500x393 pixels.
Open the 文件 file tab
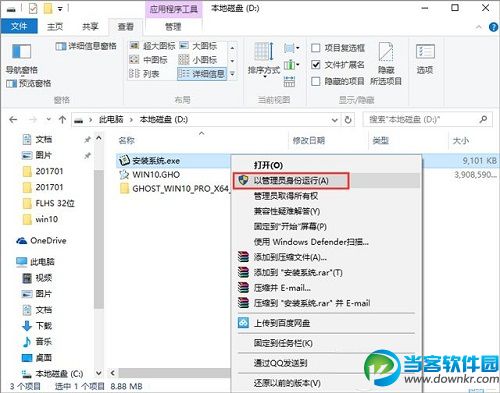tap(19, 26)
